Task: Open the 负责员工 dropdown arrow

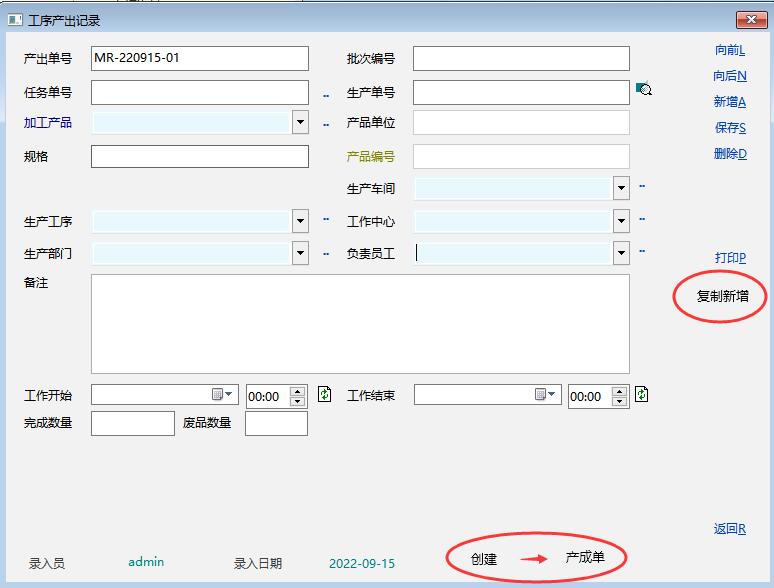Action: (x=621, y=253)
